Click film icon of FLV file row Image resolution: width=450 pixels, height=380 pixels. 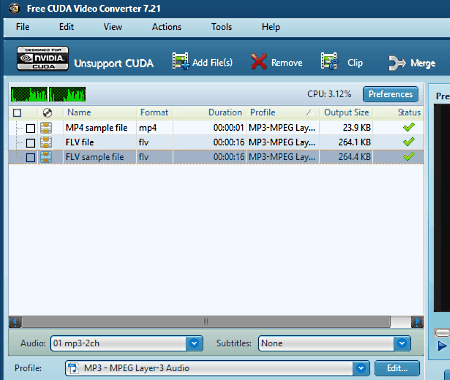click(x=46, y=143)
